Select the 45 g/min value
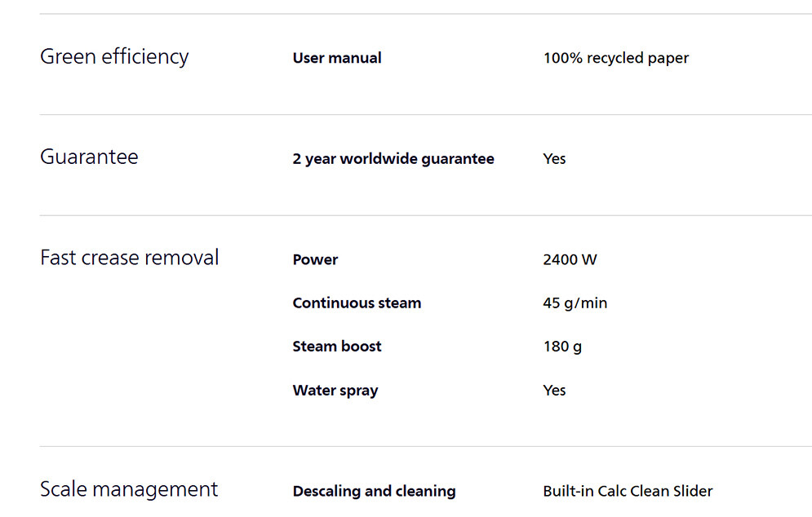This screenshot has height=517, width=812. click(x=575, y=303)
